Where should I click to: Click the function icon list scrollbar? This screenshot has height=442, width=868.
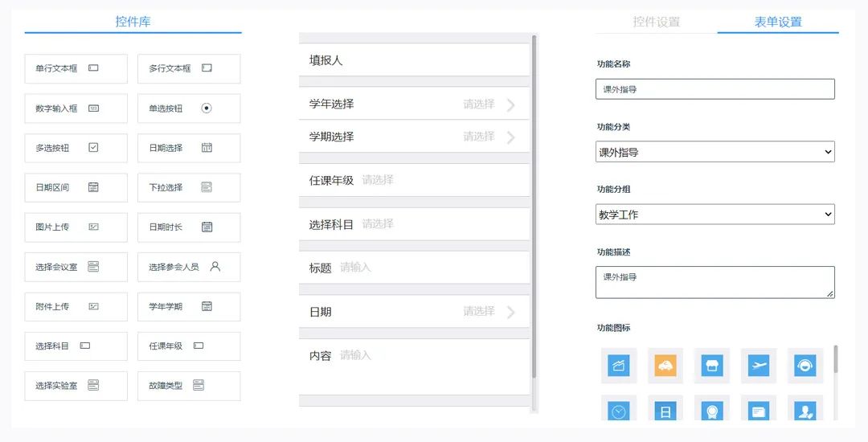coord(836,359)
